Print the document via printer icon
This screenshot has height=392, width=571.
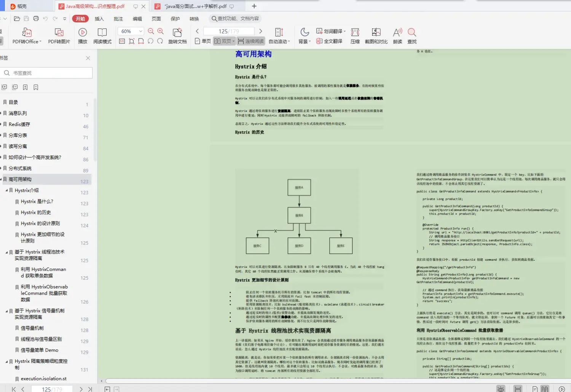(36, 19)
